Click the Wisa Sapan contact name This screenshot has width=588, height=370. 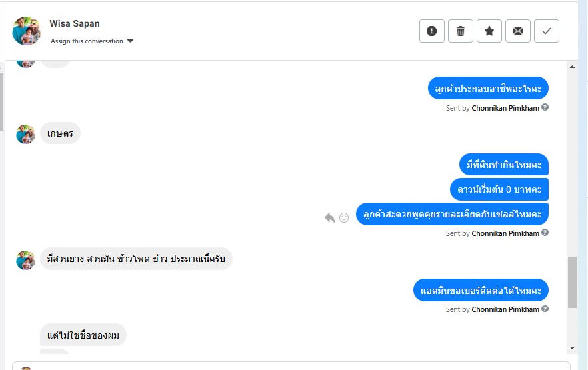75,24
